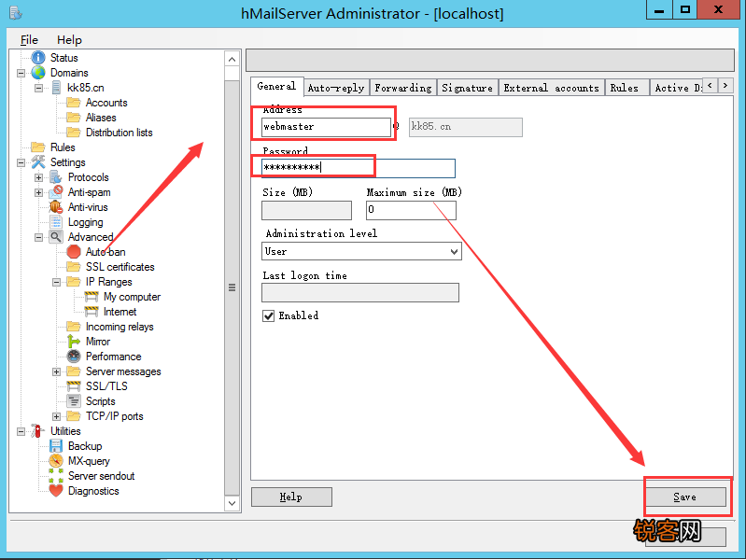The image size is (746, 560).
Task: Click the red Auto-ban icon
Action: pos(74,252)
